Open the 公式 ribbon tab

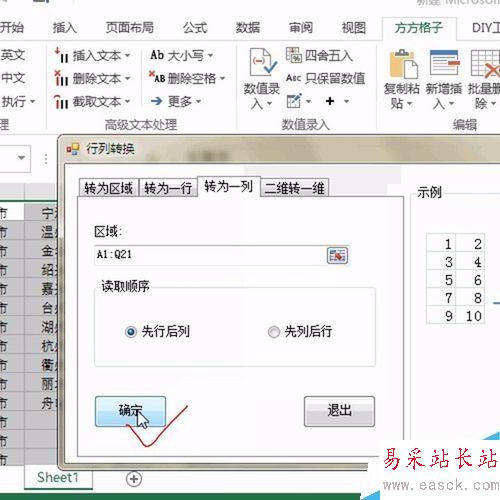[x=195, y=28]
